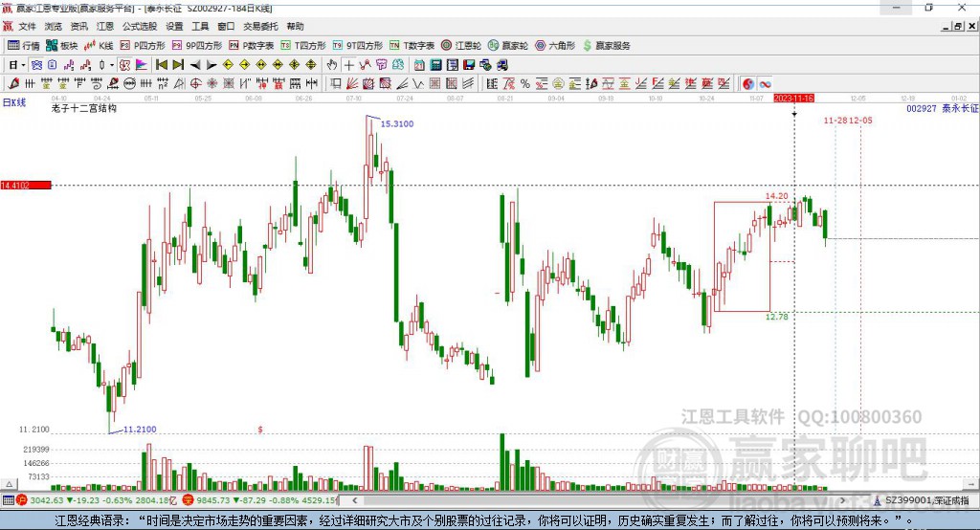Viewport: 980px width, 530px height.
Task: Launch the 江恩轮 Gann wheel
Action: pos(461,46)
